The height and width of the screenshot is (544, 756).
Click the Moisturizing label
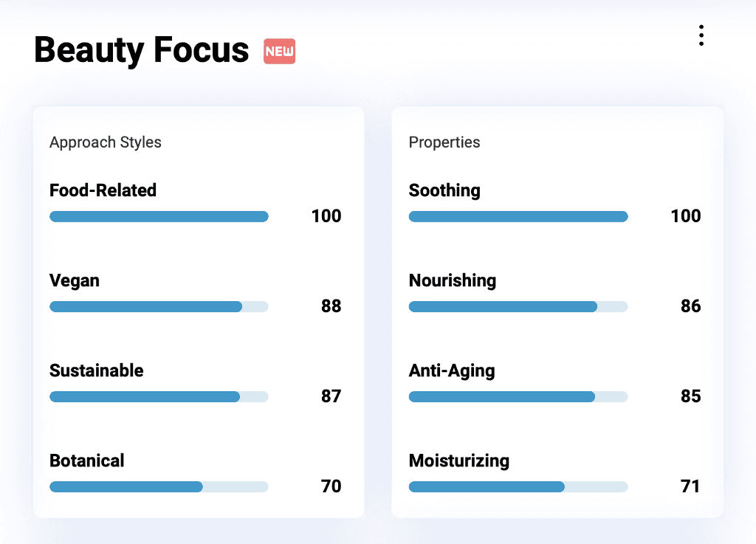[x=459, y=461]
